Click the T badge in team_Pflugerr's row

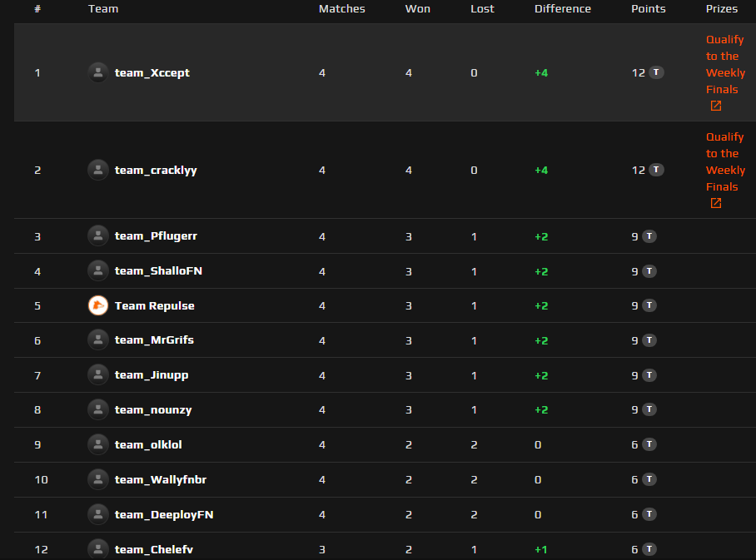[x=649, y=236]
